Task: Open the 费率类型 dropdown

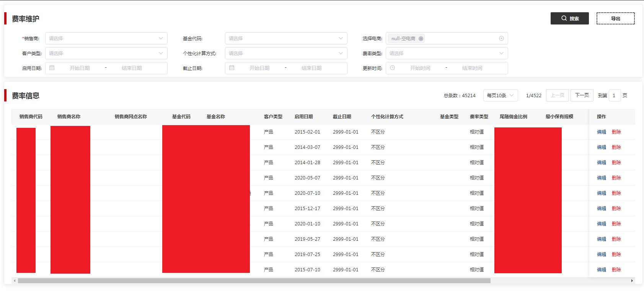Action: [x=447, y=53]
